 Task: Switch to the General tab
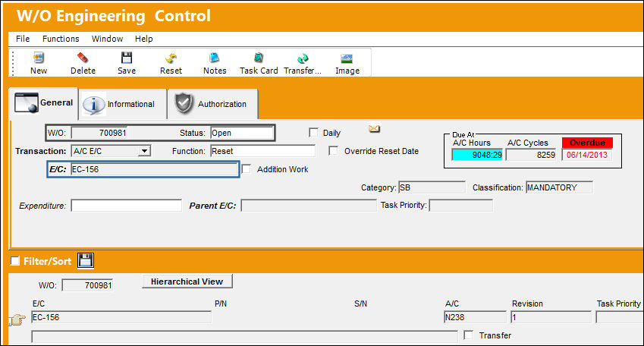[x=43, y=102]
